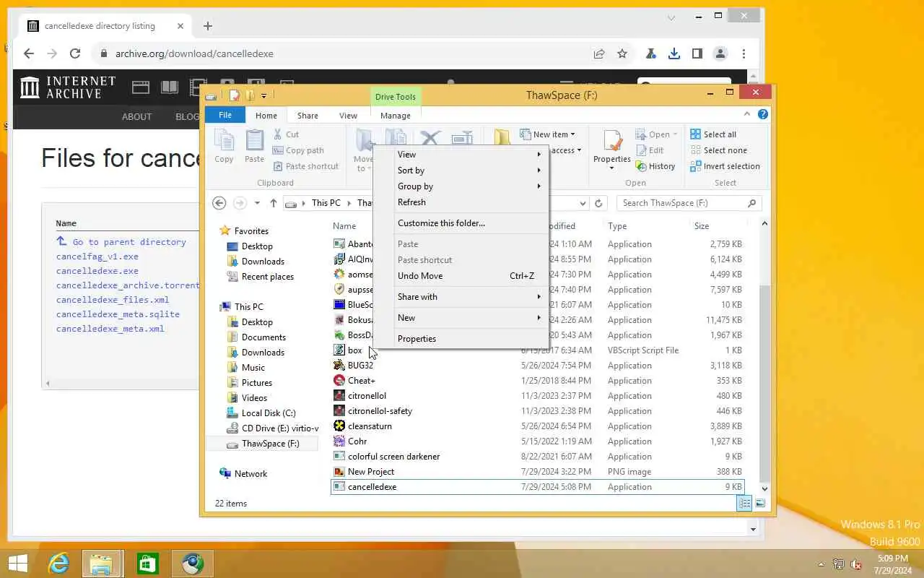This screenshot has height=578, width=924.
Task: Click the Cut scissors button
Action: pyautogui.click(x=287, y=134)
